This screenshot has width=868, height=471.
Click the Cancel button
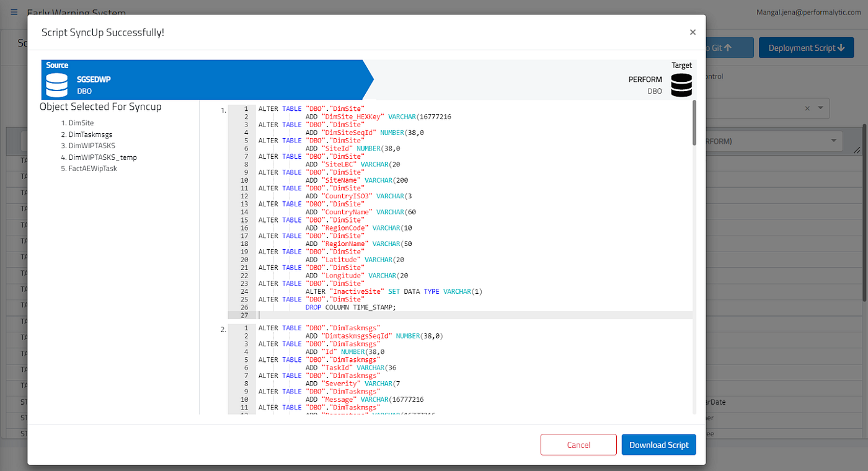[578, 444]
